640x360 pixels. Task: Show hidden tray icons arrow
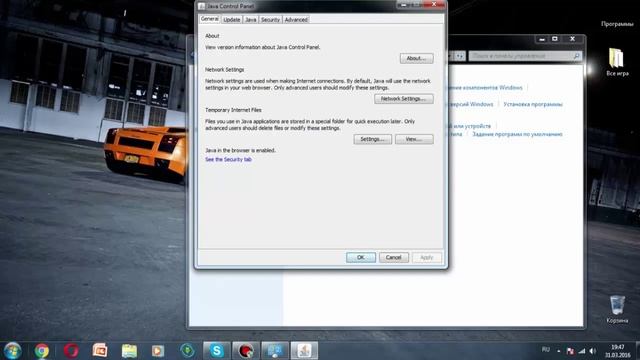(x=559, y=351)
